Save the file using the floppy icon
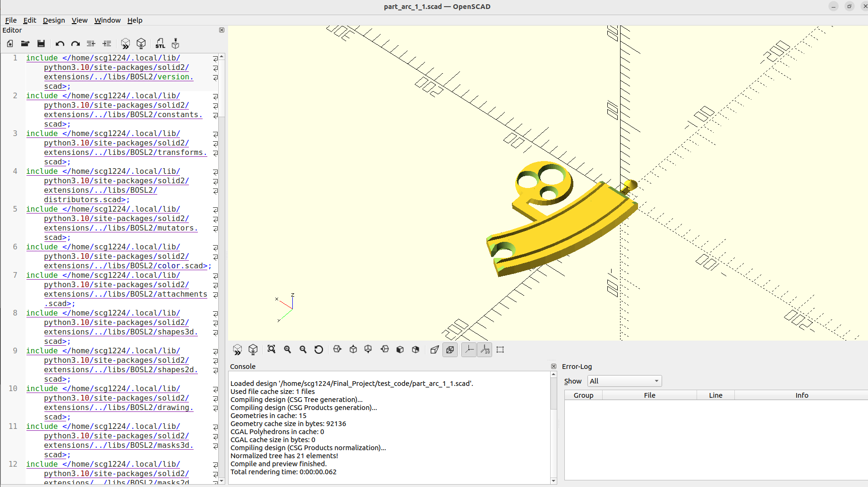The image size is (868, 487). (x=41, y=43)
